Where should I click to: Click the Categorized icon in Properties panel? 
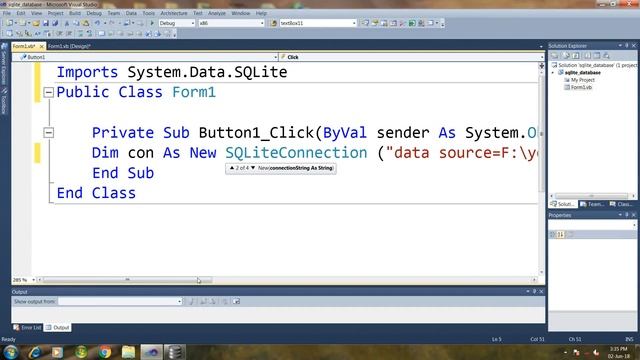point(553,234)
